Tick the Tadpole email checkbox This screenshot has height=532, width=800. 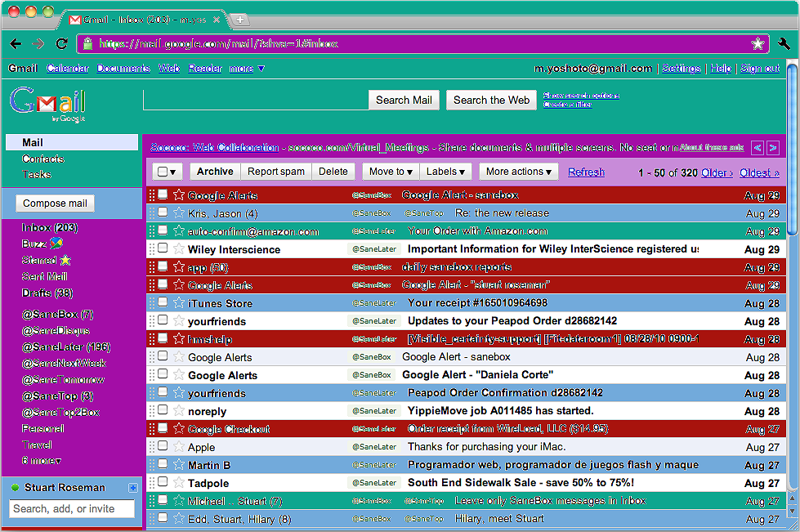click(x=163, y=481)
